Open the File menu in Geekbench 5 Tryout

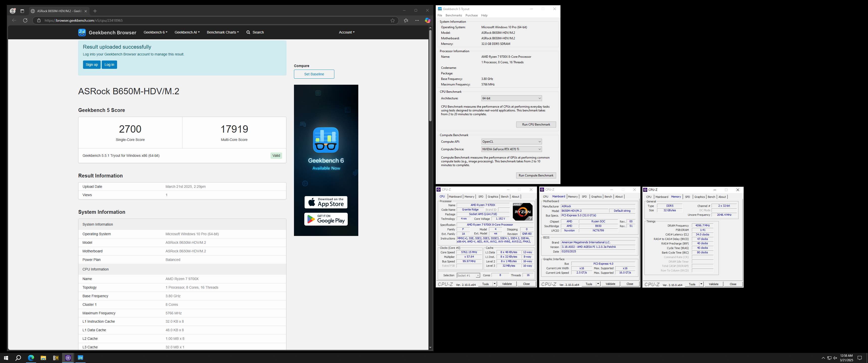click(440, 15)
